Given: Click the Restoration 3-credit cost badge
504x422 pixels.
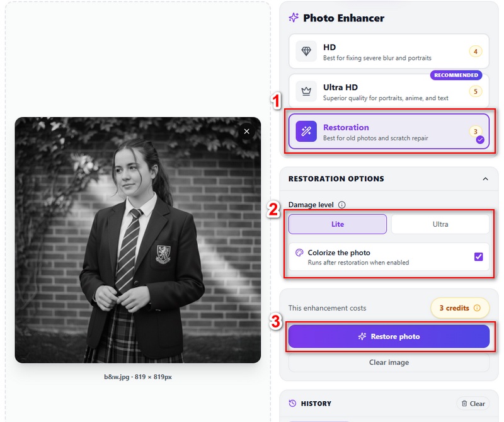Looking at the screenshot, I should [x=476, y=131].
